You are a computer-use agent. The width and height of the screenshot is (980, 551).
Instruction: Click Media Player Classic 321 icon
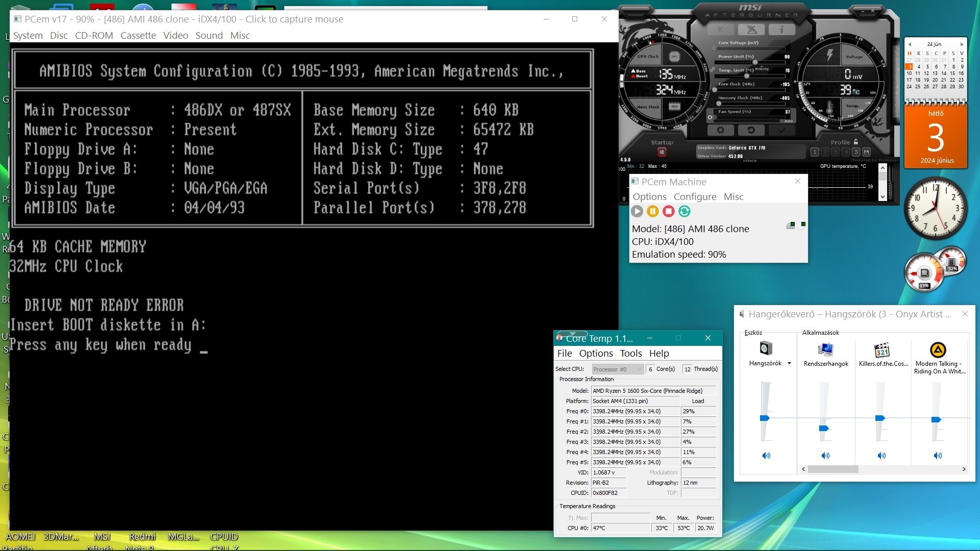point(882,350)
